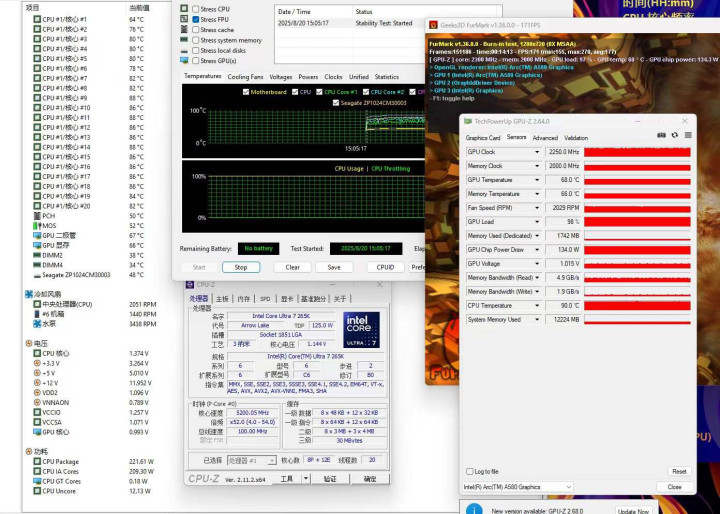The height and width of the screenshot is (514, 720).
Task: Enable the Stress CPU checkbox
Action: (x=196, y=9)
